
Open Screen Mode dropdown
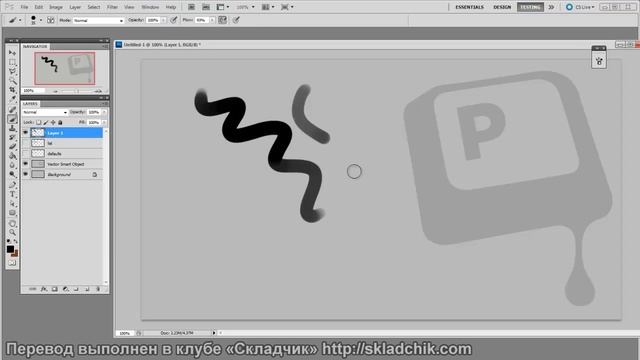pos(287,7)
